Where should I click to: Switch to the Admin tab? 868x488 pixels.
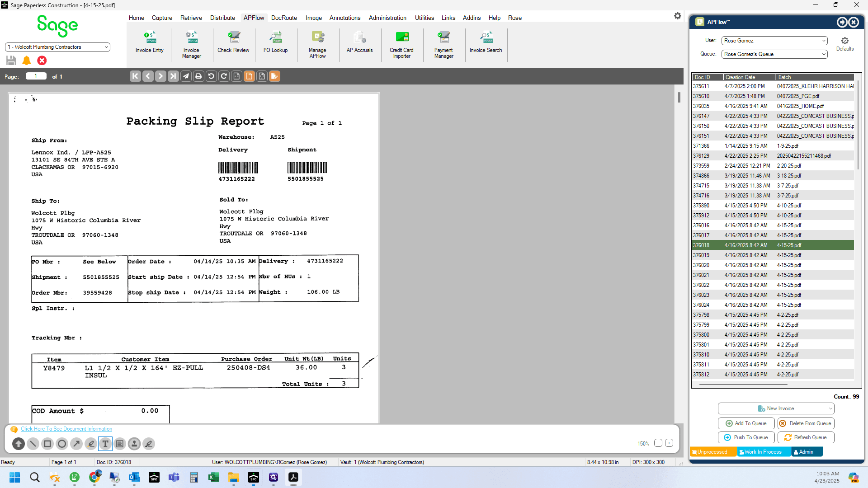(807, 452)
